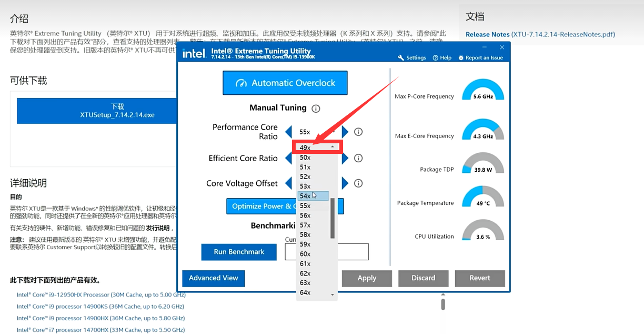Viewport: 644px width, 334px height.
Task: Click Efficient Core Ratio info icon
Action: pos(358,158)
